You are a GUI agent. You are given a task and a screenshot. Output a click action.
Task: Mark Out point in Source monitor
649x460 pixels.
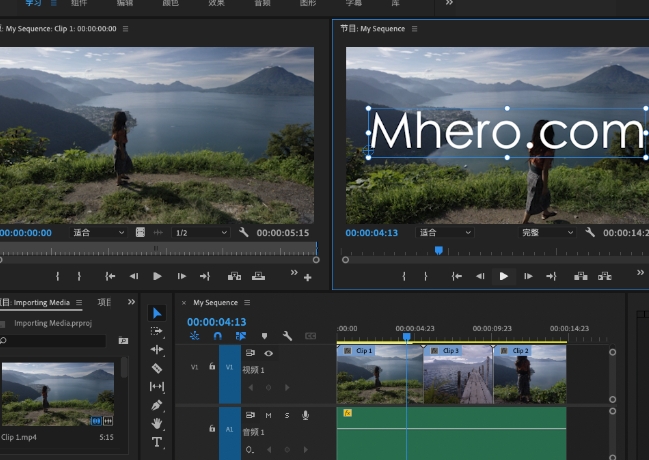tap(79, 276)
